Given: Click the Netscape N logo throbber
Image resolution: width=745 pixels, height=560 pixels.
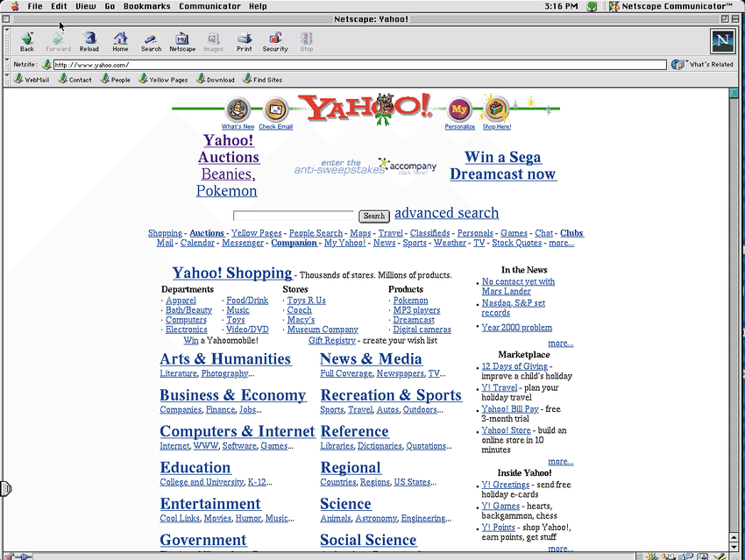Looking at the screenshot, I should [723, 41].
